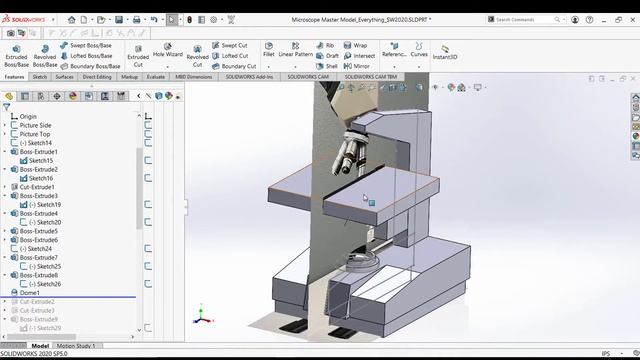This screenshot has height=360, width=640.
Task: Open the Motion Study 1 tab
Action: 76,346
